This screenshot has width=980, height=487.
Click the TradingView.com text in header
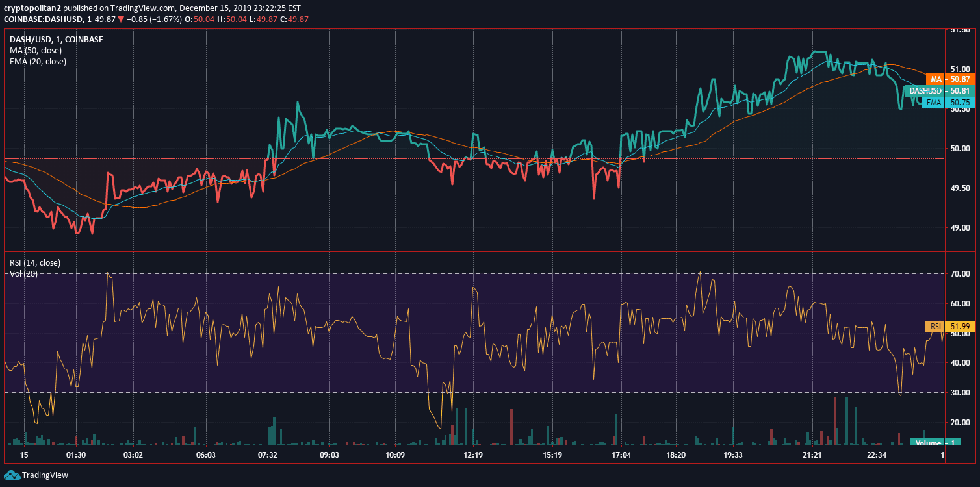(x=144, y=9)
